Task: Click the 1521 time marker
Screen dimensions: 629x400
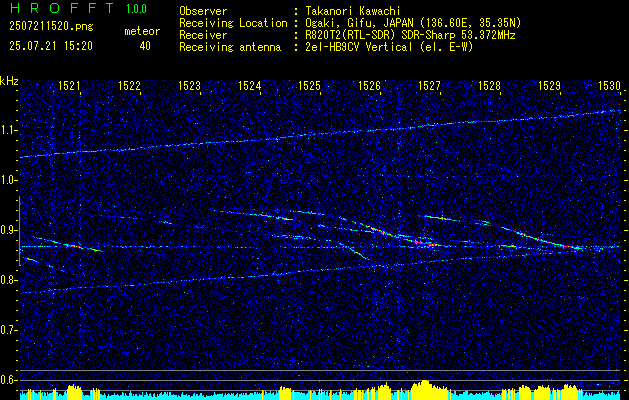Action: [x=69, y=85]
